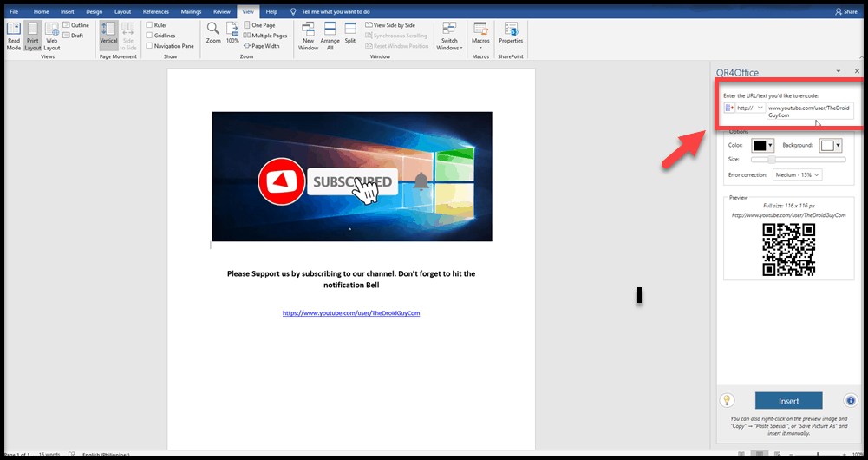Switch to the Insert tab
Image resolution: width=868 pixels, height=460 pixels.
[68, 11]
